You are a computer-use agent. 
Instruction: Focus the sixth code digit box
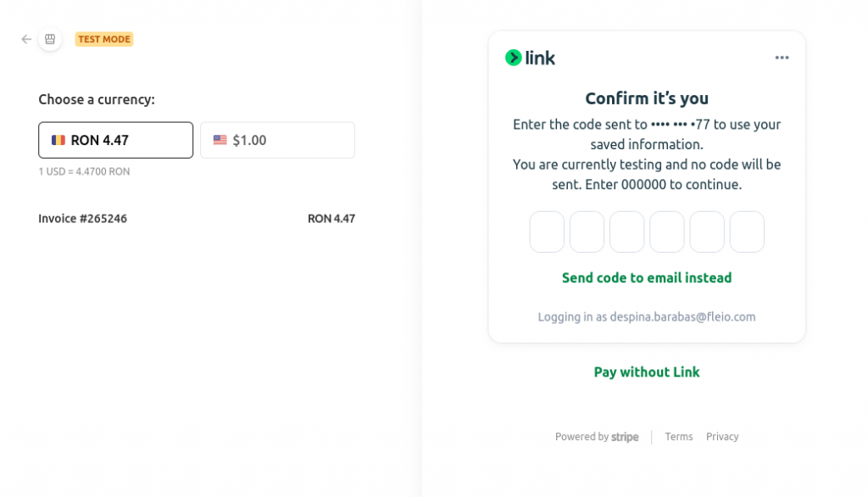[747, 232]
